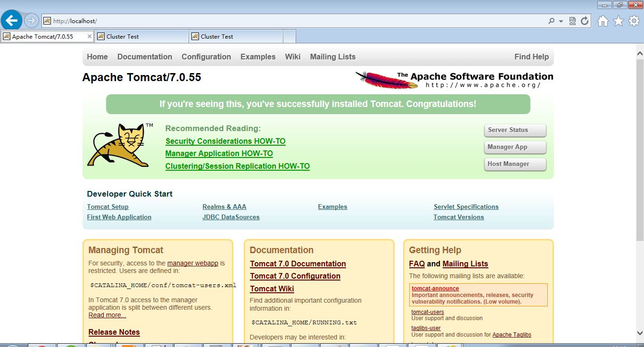The image size is (644, 347).
Task: Click the magnifier search icon in address bar
Action: click(x=551, y=21)
